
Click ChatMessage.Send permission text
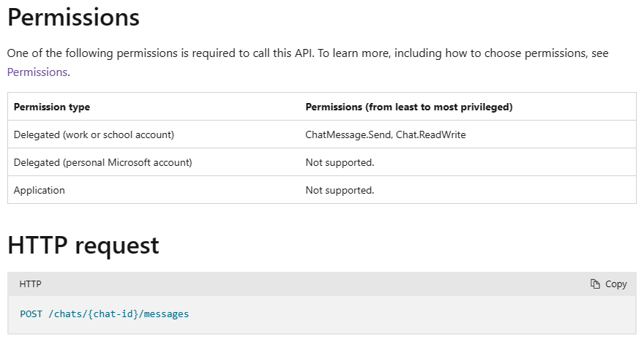[348, 135]
